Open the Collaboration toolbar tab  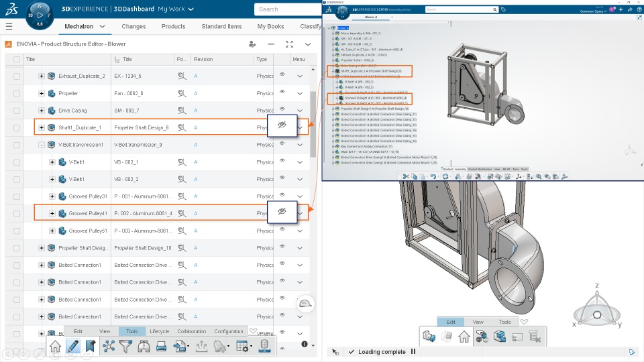[x=191, y=331]
